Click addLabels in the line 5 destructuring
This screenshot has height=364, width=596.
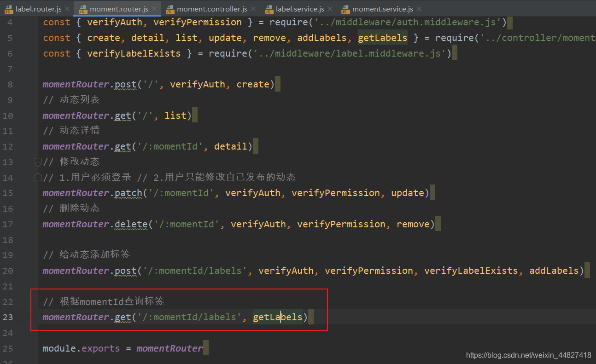(322, 38)
